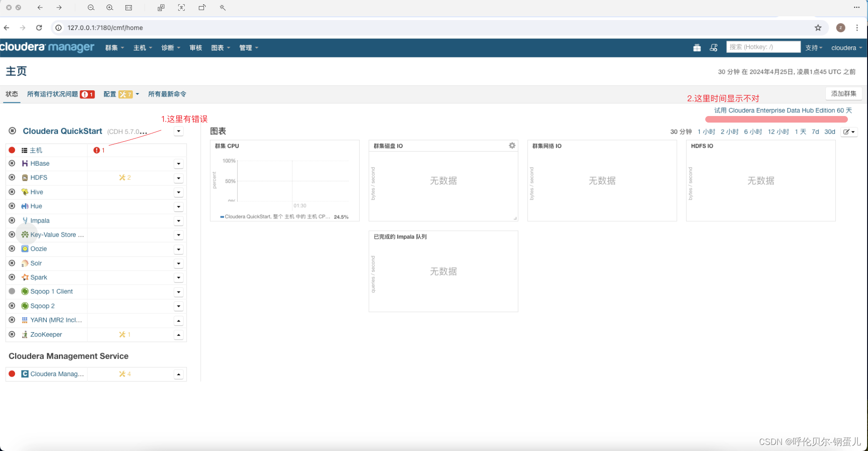Open HDFS configuration wrench warning
This screenshot has height=451, width=868.
click(x=125, y=178)
